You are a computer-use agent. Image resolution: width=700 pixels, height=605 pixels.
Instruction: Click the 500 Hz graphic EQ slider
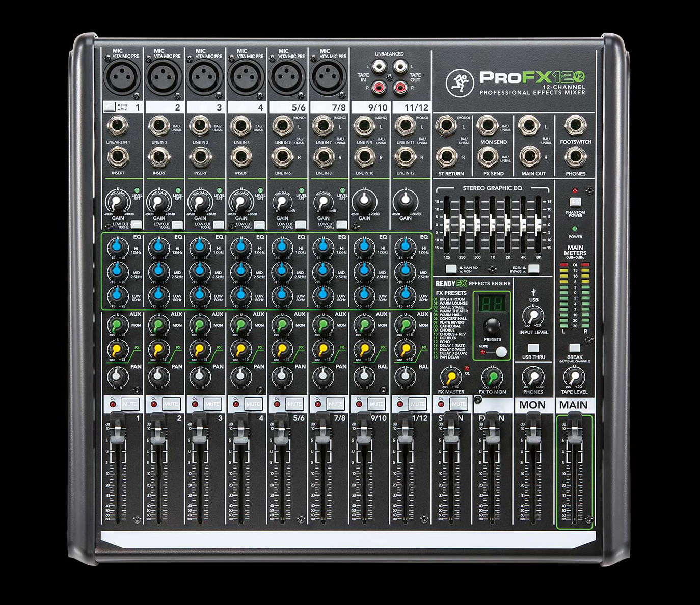tap(477, 225)
